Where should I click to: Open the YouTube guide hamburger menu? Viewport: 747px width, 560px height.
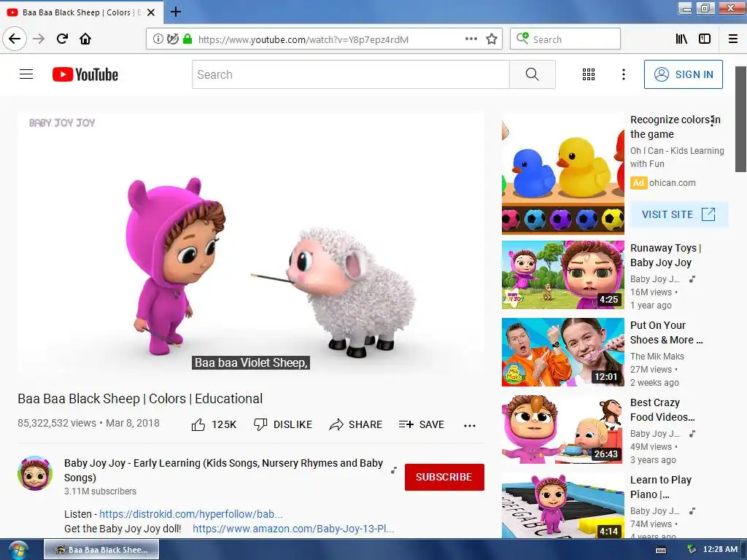(x=26, y=74)
